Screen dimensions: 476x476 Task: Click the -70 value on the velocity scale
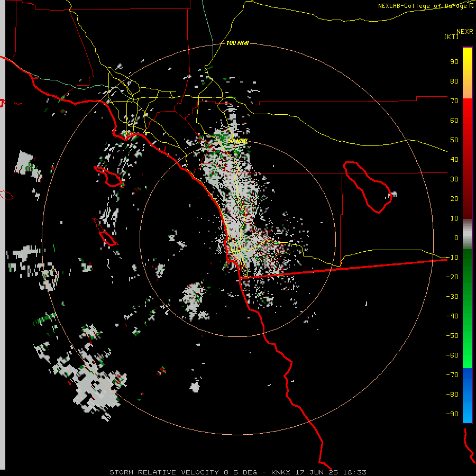click(452, 375)
